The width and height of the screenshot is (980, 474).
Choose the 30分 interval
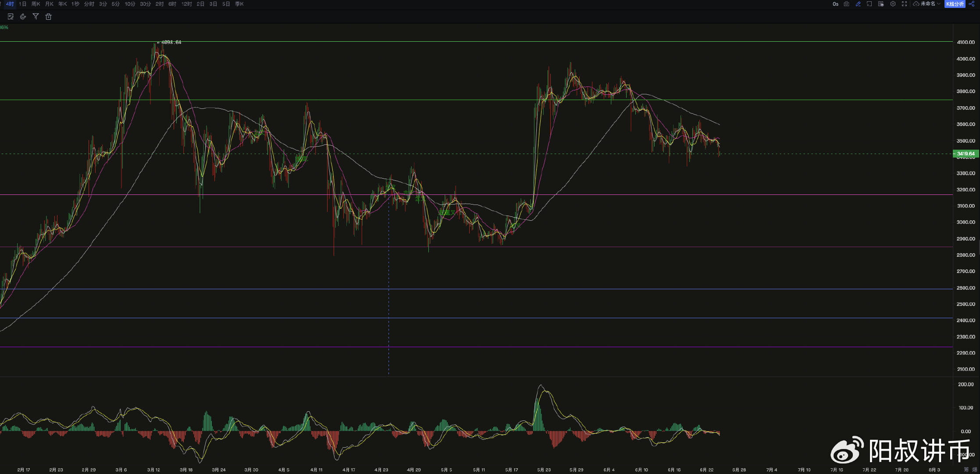click(x=145, y=4)
